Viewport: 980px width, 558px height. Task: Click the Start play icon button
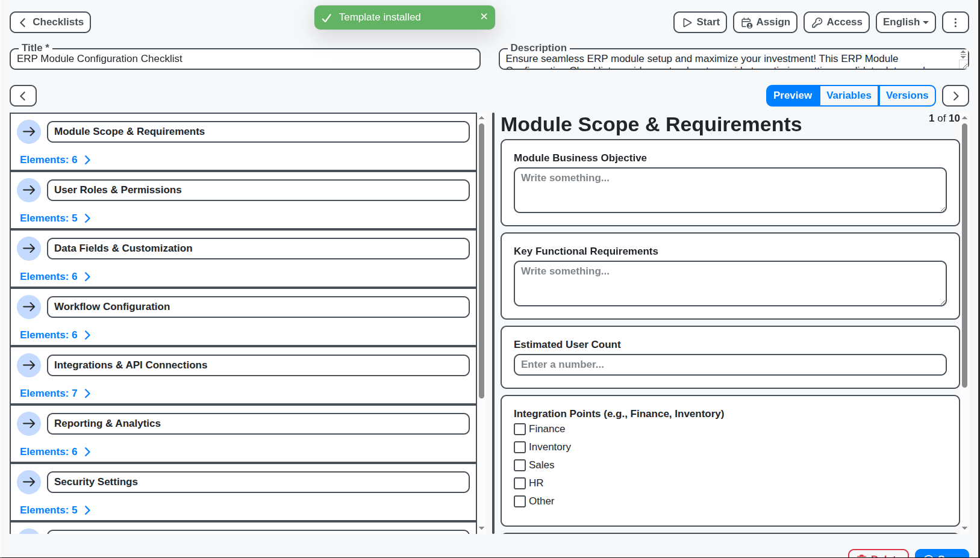(x=699, y=22)
